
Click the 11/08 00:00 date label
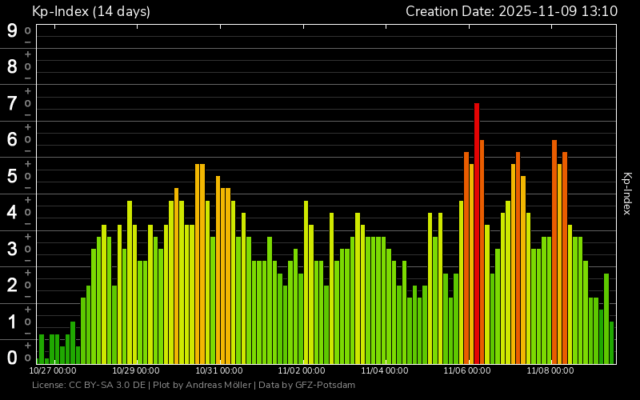pyautogui.click(x=550, y=370)
